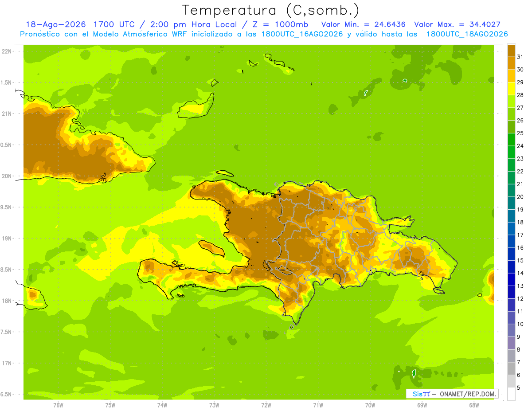Pick the legend swatch between 26 and 27
The height and width of the screenshot is (411, 532).
coord(511,114)
